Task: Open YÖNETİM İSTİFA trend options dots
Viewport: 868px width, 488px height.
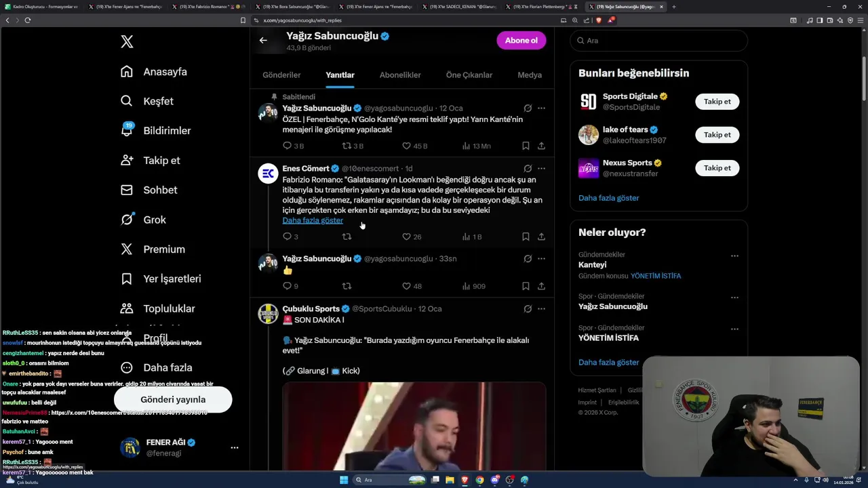Action: point(734,329)
